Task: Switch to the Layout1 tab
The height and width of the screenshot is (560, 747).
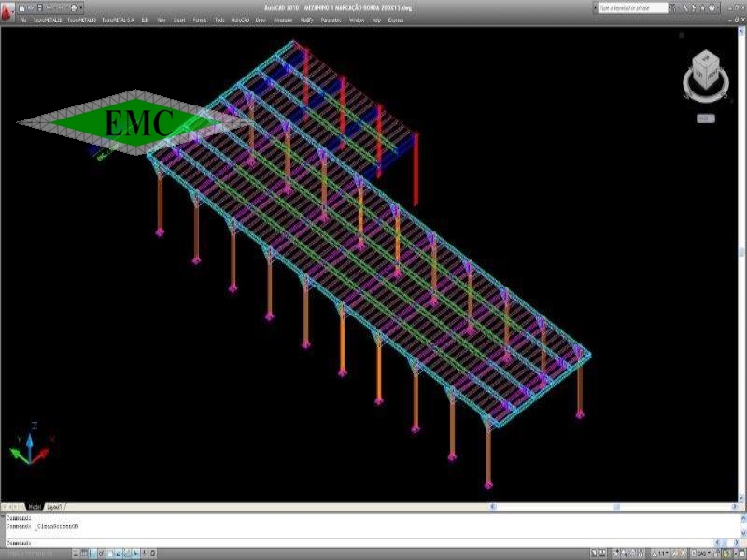Action: [54, 507]
